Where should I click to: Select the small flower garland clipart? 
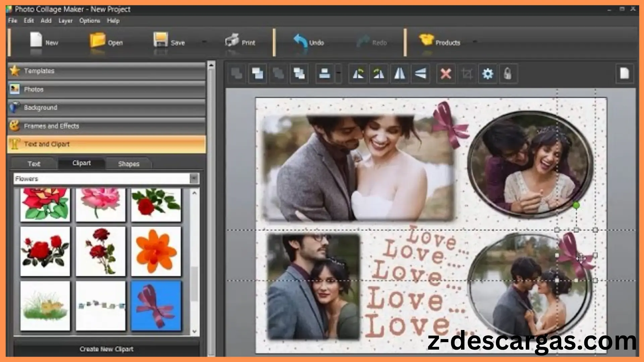[x=101, y=306]
